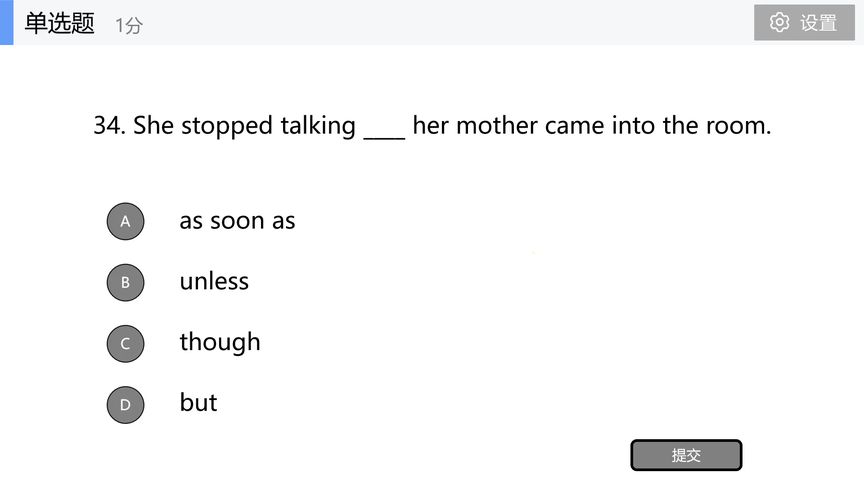This screenshot has width=864, height=486.
Task: Open settings via the 设置 label
Action: click(x=818, y=23)
